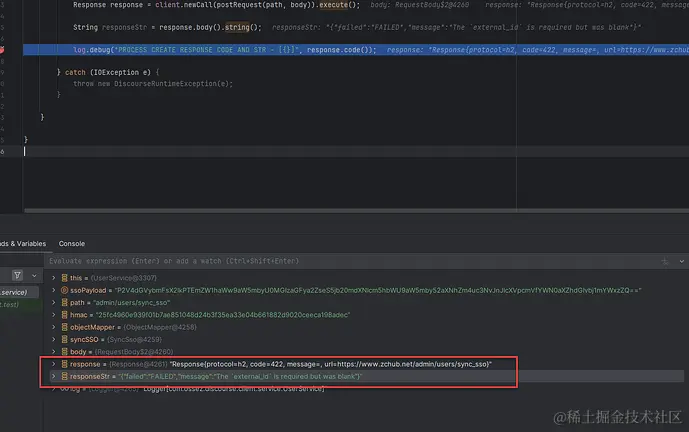The image size is (689, 432).
Task: Click the variable icon beside hmac
Action: tap(64, 315)
